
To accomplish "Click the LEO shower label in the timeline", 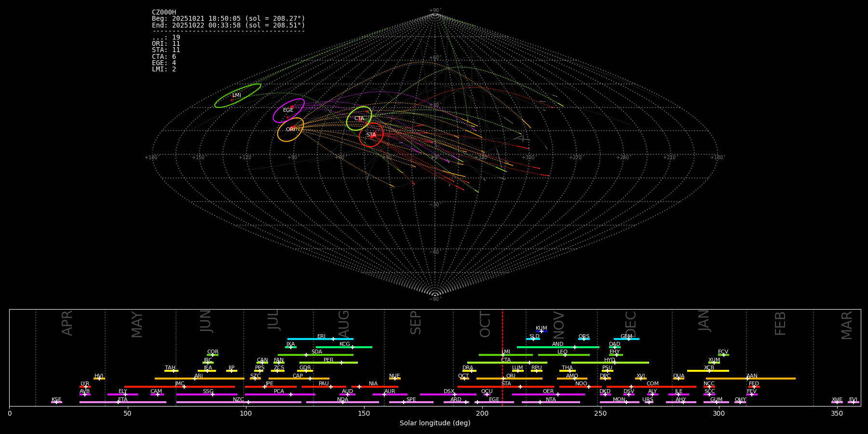I will (562, 352).
